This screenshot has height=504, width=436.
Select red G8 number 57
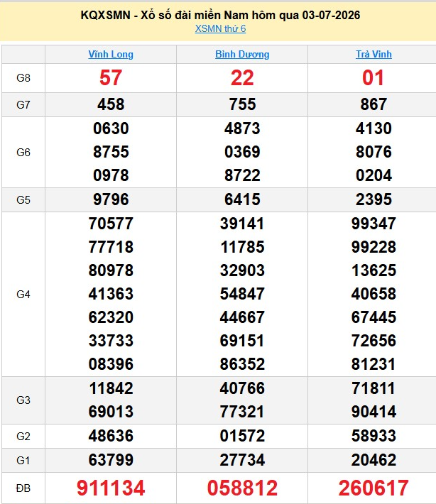(111, 78)
